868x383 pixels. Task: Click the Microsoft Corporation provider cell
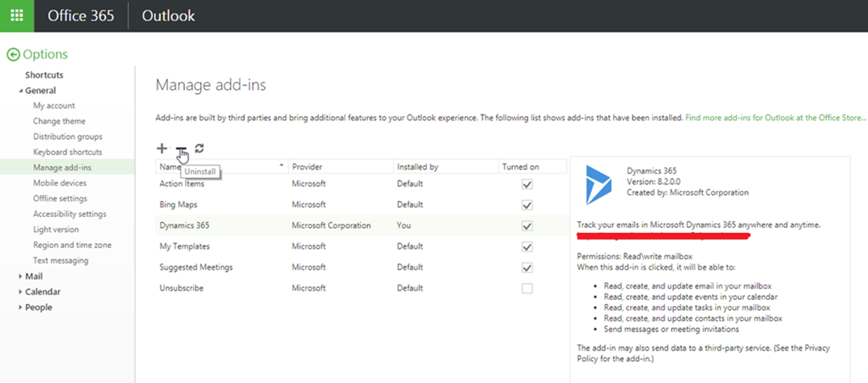click(331, 225)
